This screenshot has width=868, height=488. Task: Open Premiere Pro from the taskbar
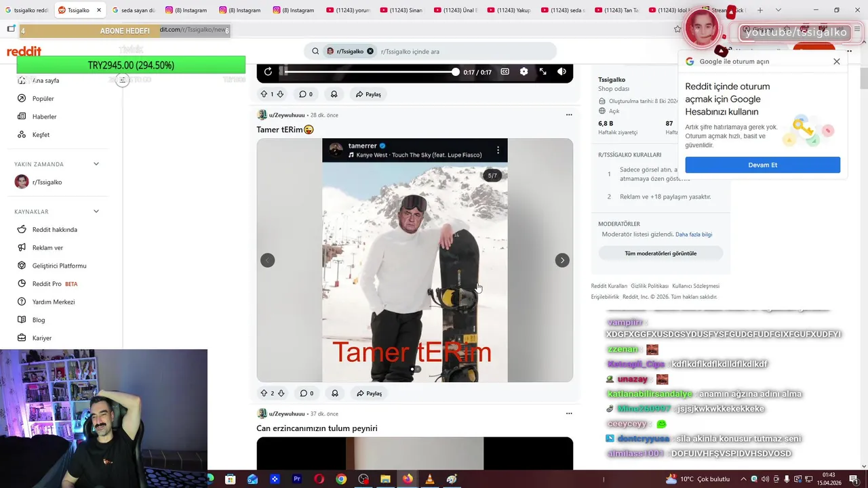point(296,479)
